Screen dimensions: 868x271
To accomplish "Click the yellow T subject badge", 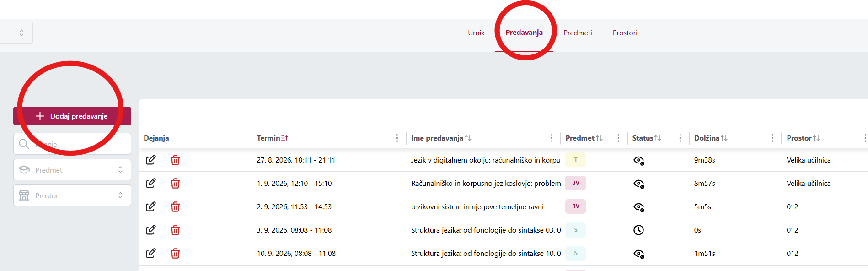I will (x=575, y=160).
